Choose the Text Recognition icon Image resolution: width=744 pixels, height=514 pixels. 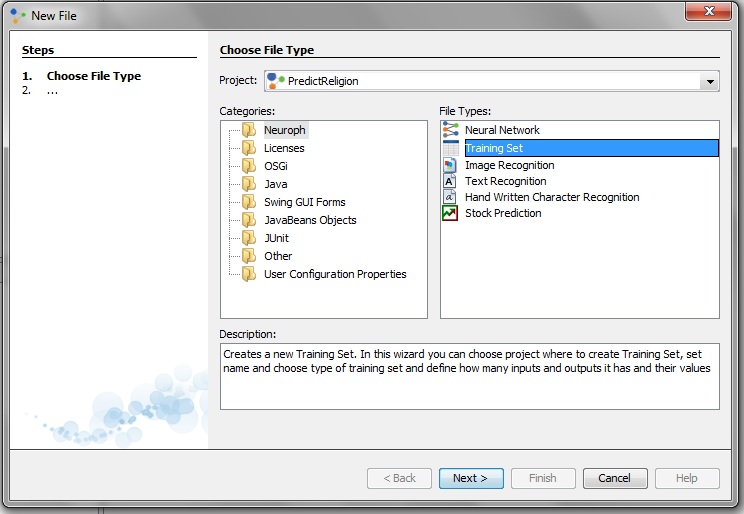coord(450,181)
